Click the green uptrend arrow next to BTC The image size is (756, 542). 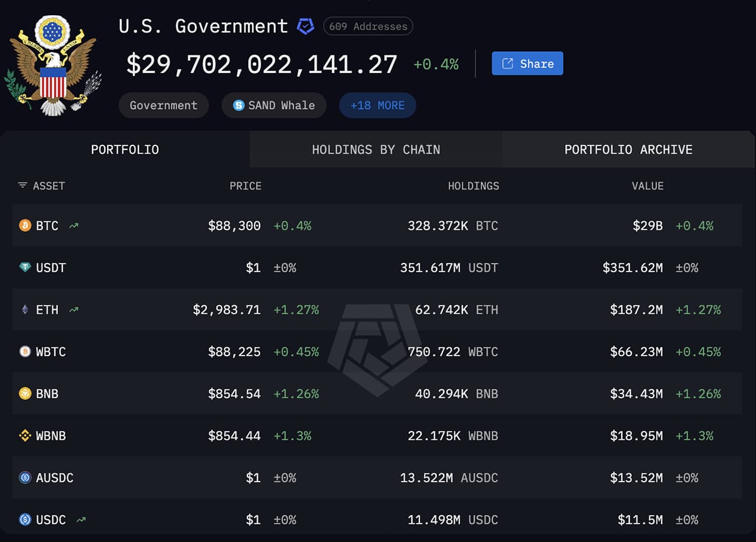72,224
